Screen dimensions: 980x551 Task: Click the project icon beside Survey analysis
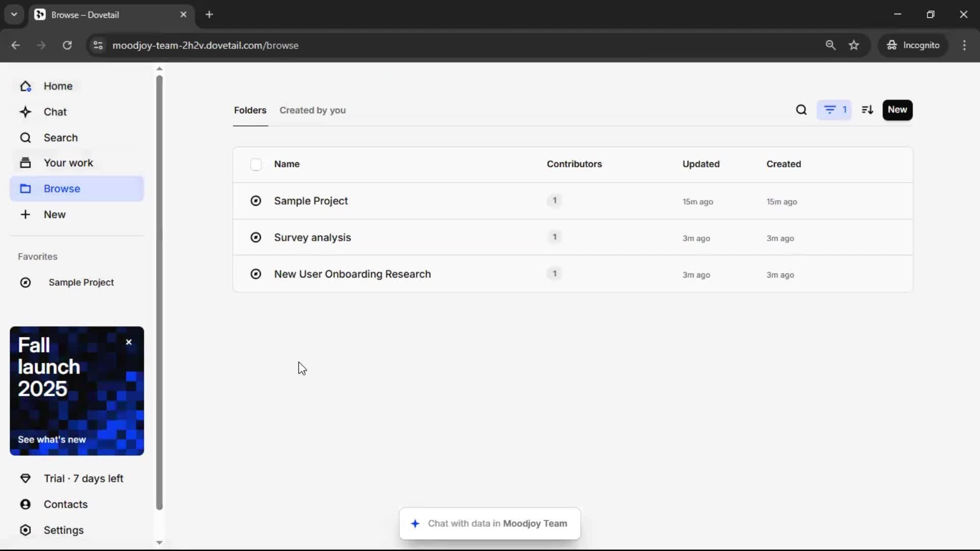coord(256,237)
